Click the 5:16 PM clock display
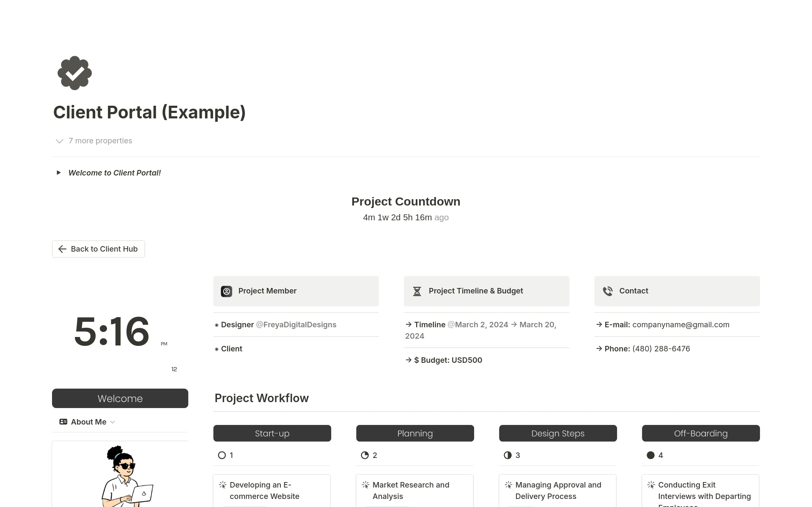Image resolution: width=812 pixels, height=507 pixels. (x=112, y=331)
